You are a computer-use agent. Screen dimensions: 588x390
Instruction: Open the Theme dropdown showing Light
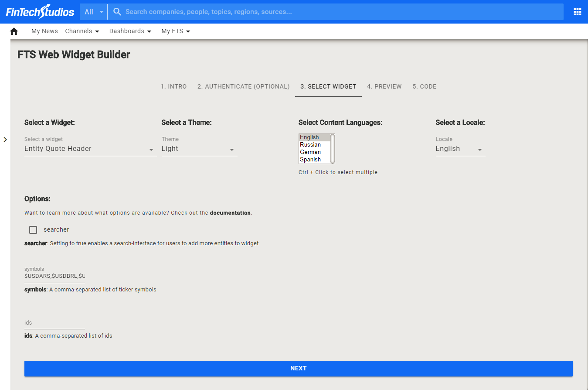(x=199, y=149)
